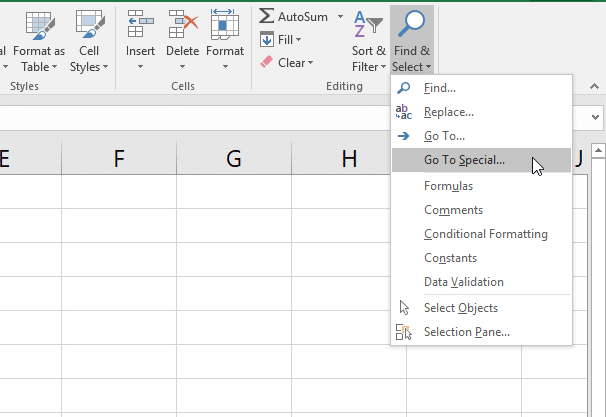Expand the Fill dropdown arrow
606x417 pixels.
298,39
